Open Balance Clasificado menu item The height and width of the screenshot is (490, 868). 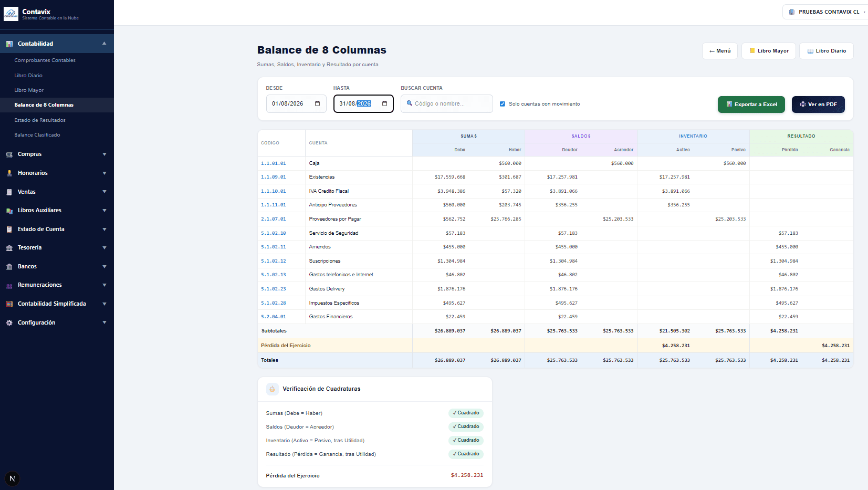coord(37,135)
